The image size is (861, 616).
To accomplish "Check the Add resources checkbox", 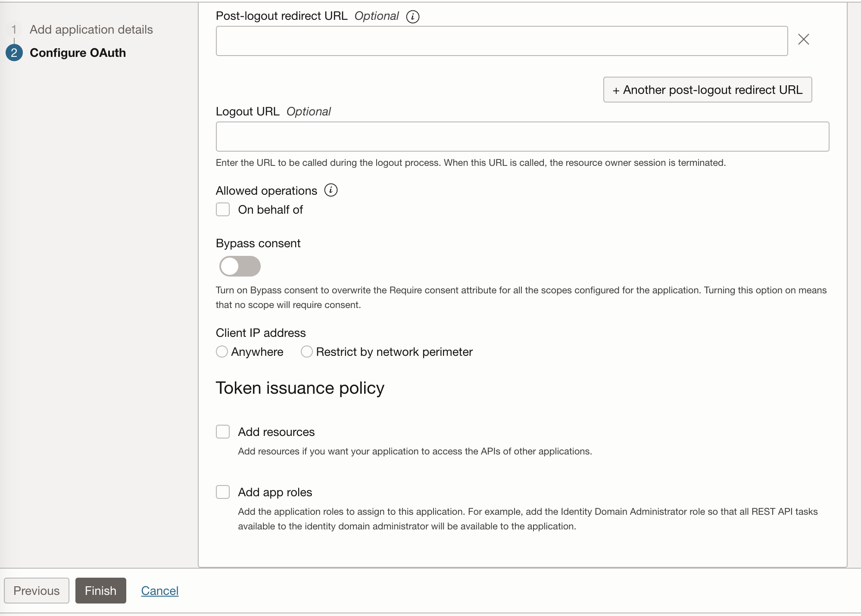I will coord(223,432).
